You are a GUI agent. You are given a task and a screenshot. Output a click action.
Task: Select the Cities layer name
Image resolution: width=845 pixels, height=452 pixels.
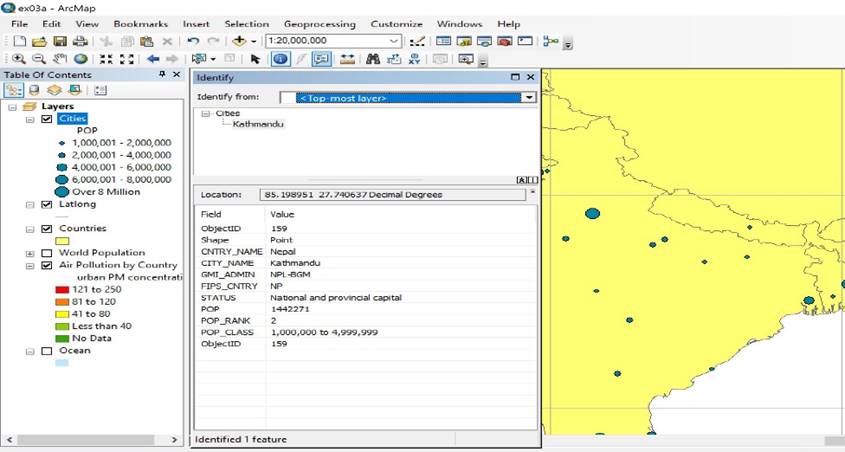click(x=72, y=119)
